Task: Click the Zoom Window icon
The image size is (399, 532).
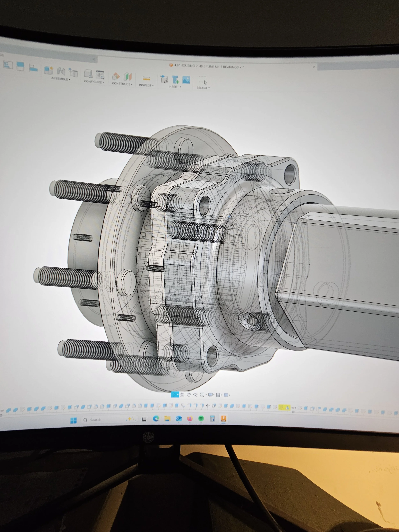Action: [202, 395]
